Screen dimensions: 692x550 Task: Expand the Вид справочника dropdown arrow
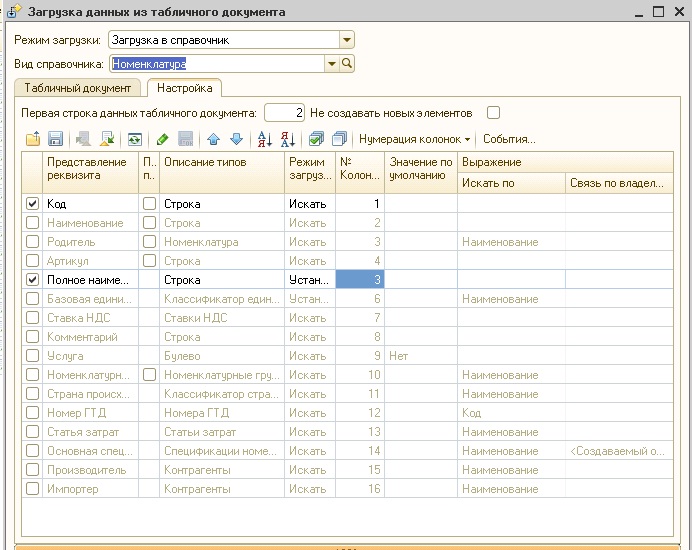(x=331, y=64)
